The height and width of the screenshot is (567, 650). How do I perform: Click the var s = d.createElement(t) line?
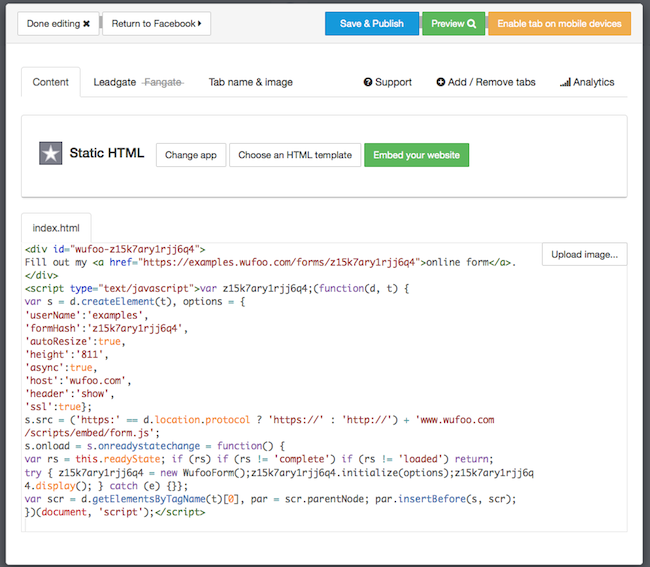click(135, 301)
